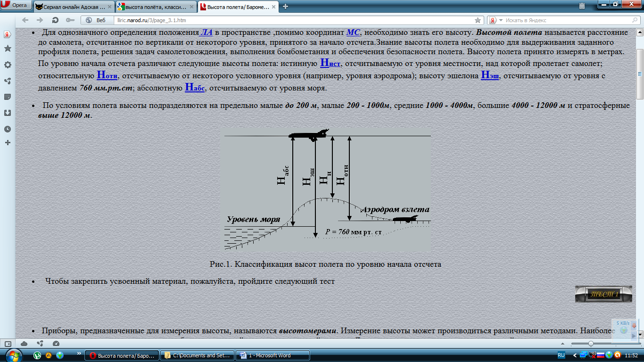Click the Веб globe badge in address bar

pyautogui.click(x=96, y=20)
